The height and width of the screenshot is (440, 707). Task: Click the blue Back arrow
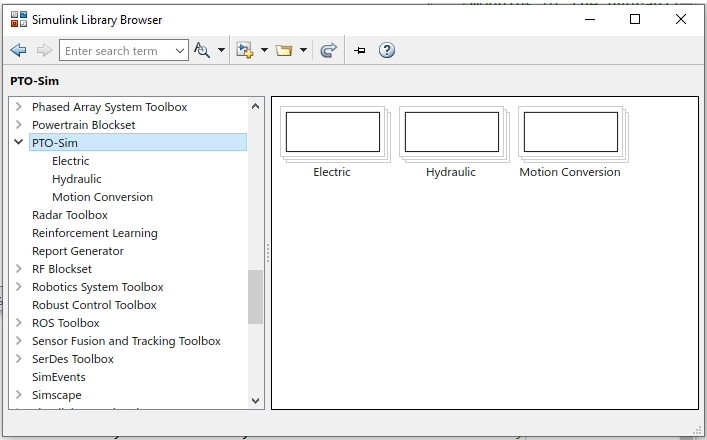[18, 50]
